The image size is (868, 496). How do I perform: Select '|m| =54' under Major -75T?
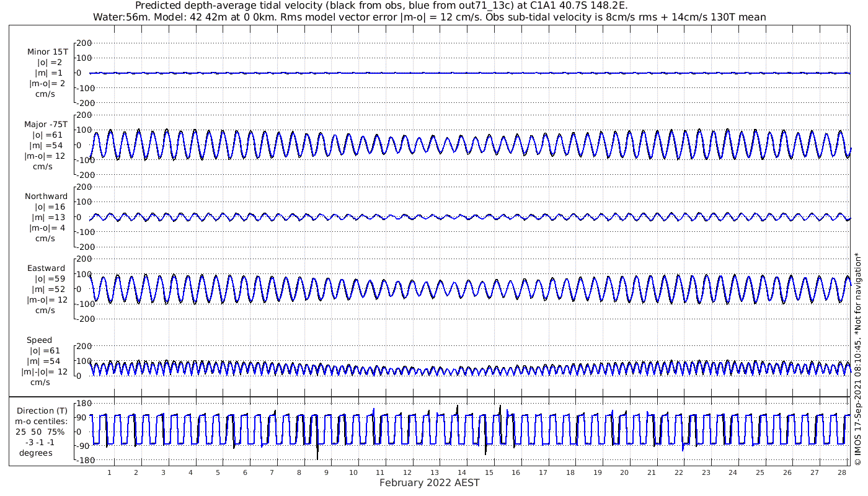[x=48, y=145]
